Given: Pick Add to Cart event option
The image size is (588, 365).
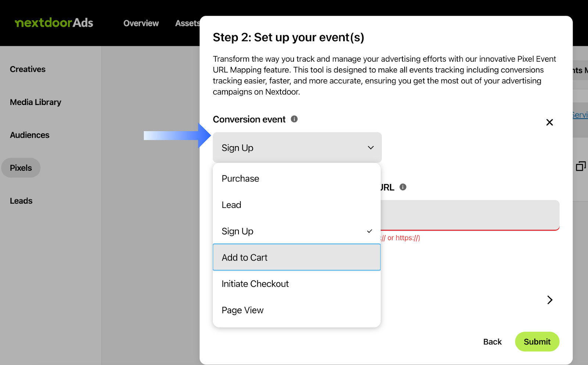Looking at the screenshot, I should click(x=245, y=257).
